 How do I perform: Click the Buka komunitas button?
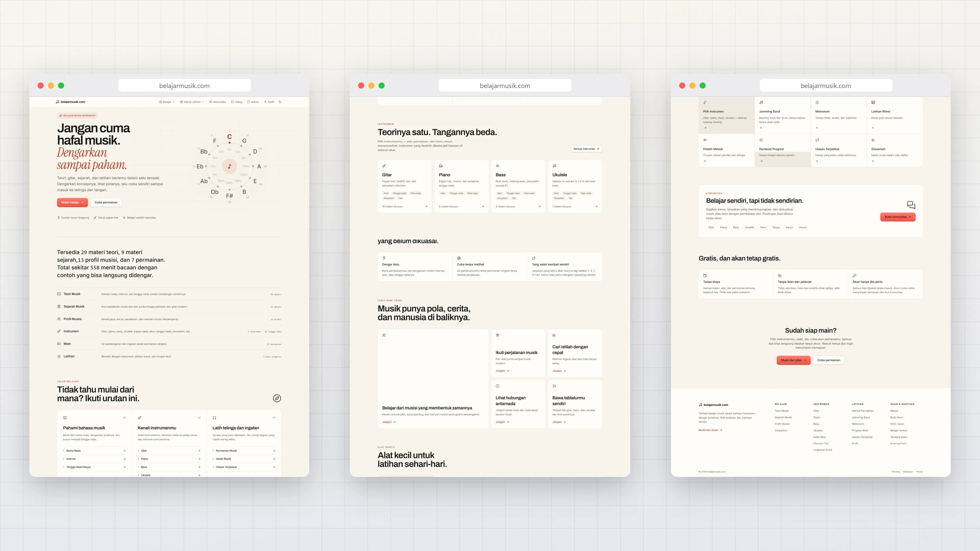pos(898,217)
